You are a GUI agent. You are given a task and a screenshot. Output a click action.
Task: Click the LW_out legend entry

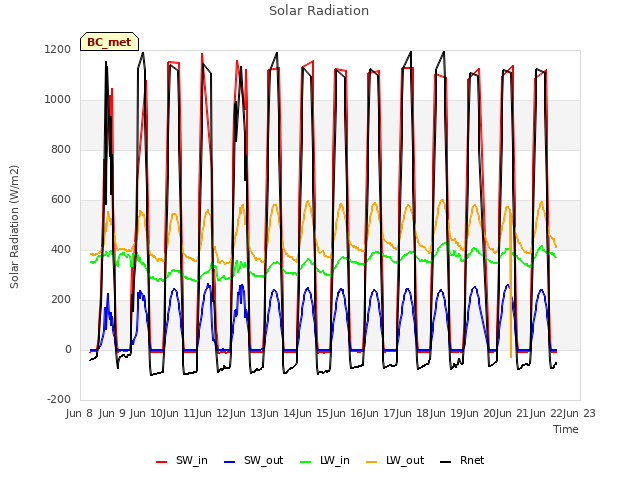(395, 461)
